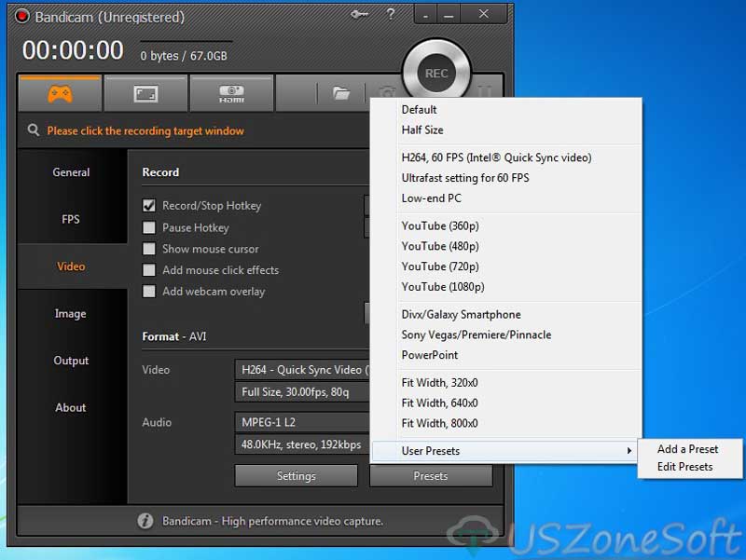Viewport: 746px width, 560px height.
Task: Go to the Image tab
Action: point(73,313)
